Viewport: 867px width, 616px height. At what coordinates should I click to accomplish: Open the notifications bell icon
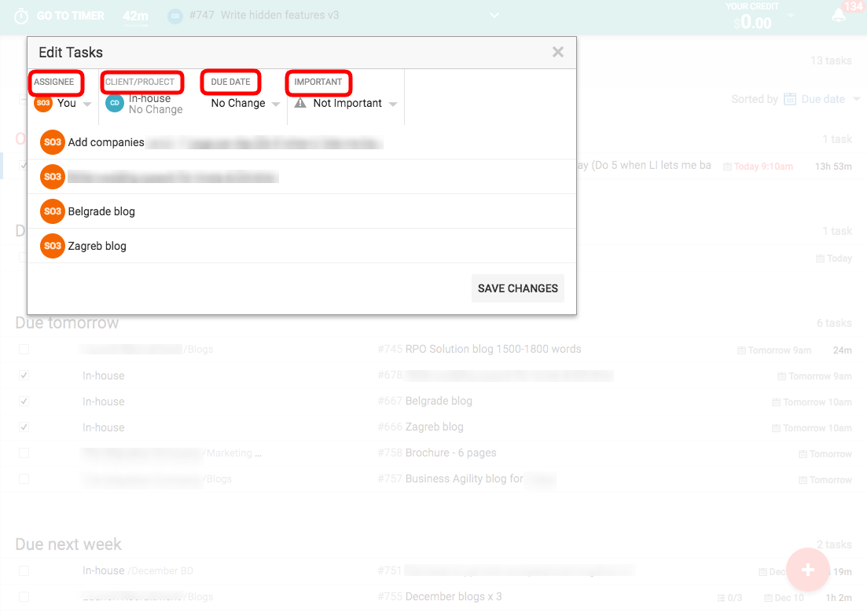click(x=838, y=16)
